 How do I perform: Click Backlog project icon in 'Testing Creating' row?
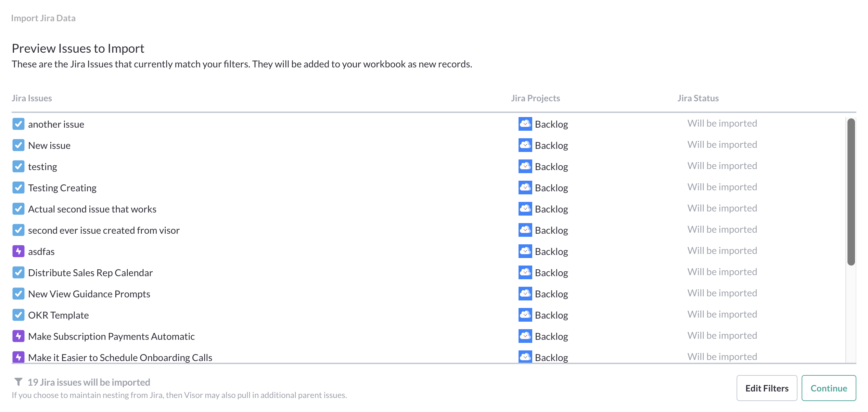[x=525, y=188]
